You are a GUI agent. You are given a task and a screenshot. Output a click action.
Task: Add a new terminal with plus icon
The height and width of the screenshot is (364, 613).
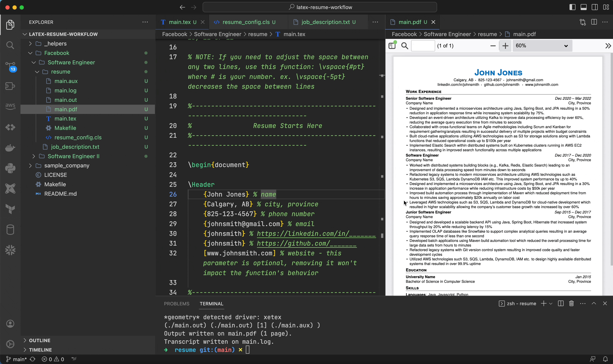click(543, 303)
